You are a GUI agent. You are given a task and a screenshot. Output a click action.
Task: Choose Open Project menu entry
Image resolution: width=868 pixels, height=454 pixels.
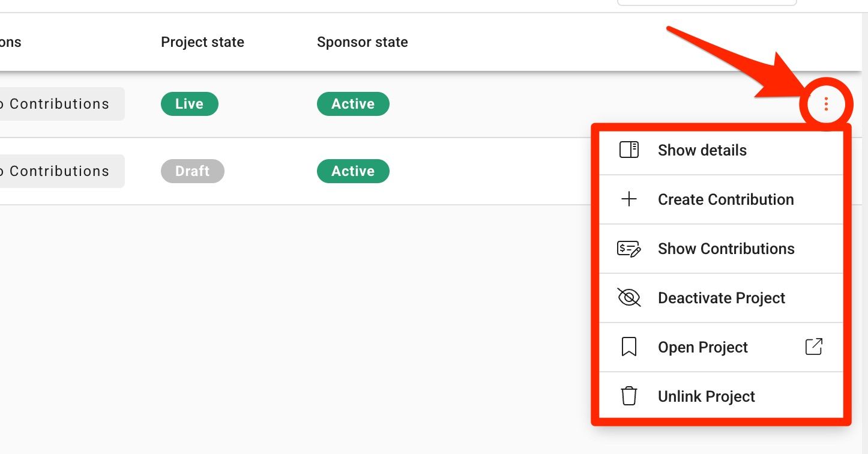pos(722,347)
